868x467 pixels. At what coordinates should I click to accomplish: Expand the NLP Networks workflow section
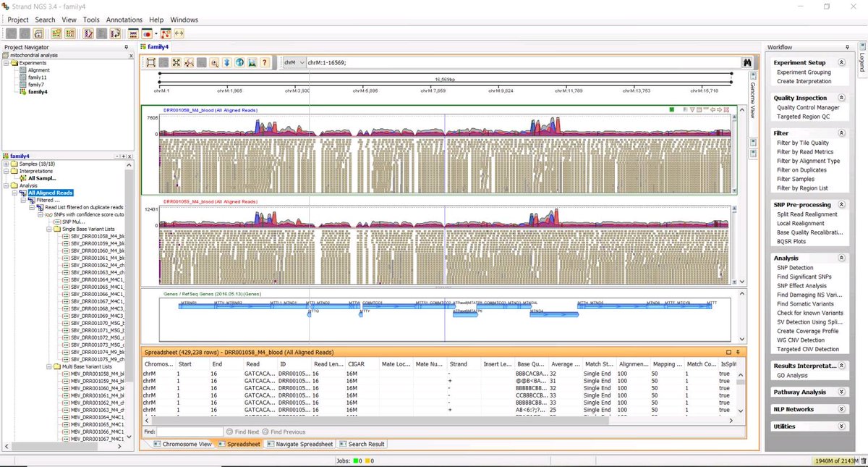(x=842, y=409)
